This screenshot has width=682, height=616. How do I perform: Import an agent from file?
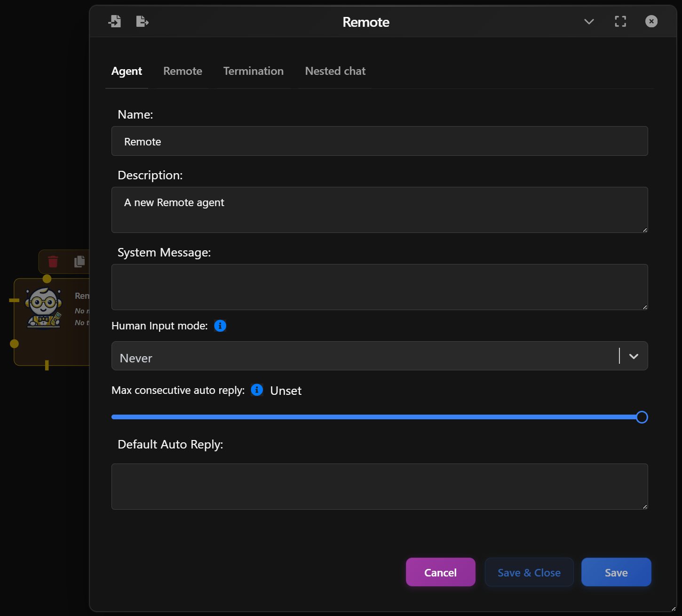115,21
